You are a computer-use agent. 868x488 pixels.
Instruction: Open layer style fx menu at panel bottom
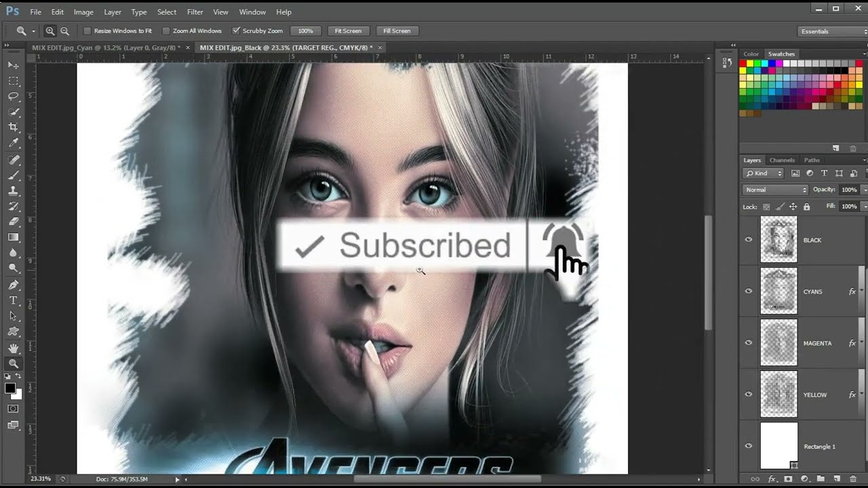772,479
